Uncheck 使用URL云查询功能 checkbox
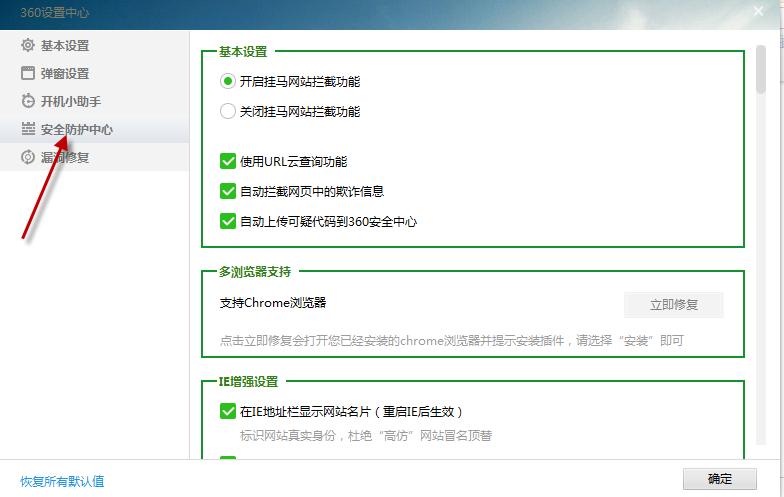Screen dimensions: 784x497 pyautogui.click(x=228, y=161)
